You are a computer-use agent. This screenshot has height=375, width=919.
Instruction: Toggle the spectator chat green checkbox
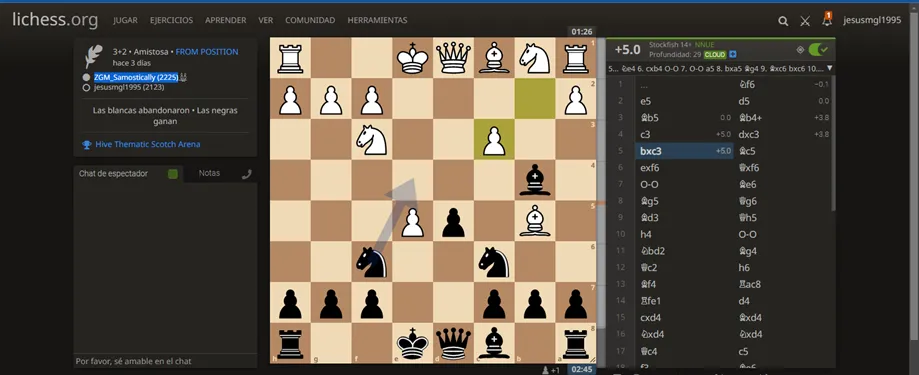pos(172,174)
